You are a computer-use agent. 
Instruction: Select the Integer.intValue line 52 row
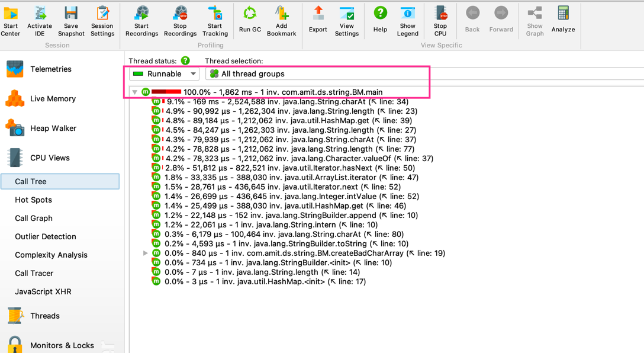pos(285,196)
